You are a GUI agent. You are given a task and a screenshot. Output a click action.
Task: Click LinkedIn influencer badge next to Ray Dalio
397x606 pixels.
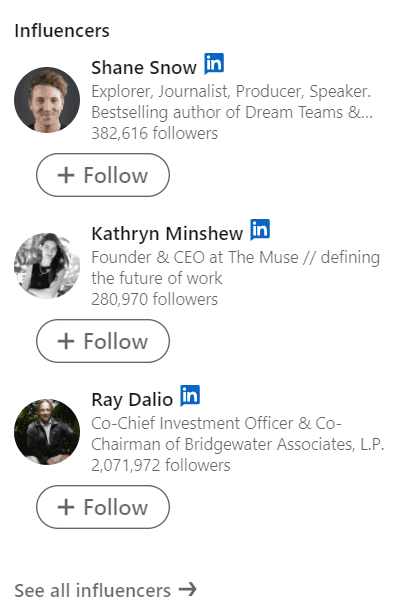[x=190, y=396]
